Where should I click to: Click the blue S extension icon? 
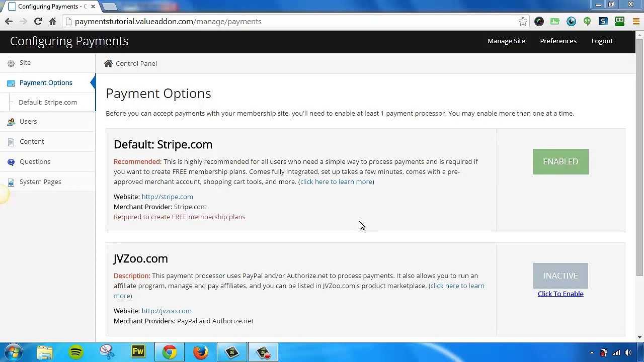coord(603,22)
